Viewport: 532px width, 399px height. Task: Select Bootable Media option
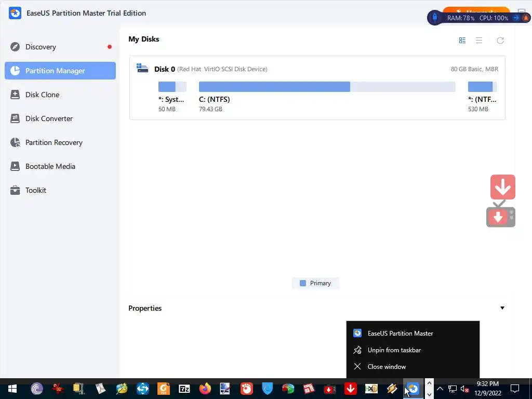click(x=60, y=166)
